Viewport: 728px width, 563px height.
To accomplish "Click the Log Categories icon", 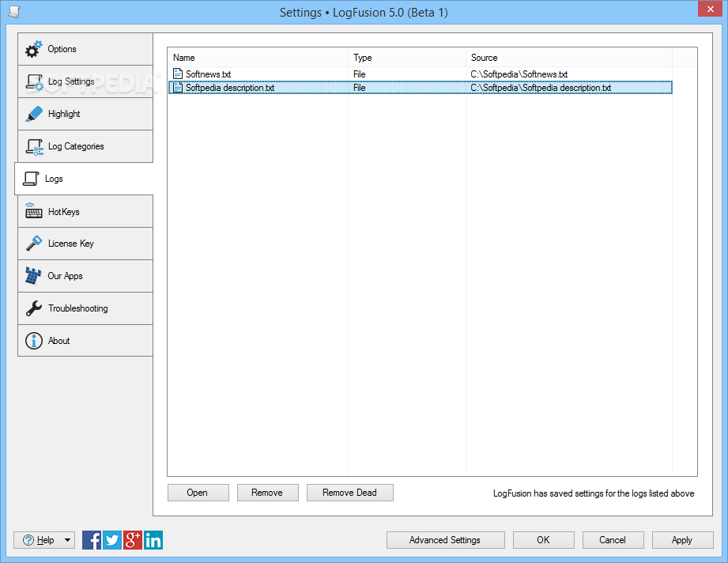I will pyautogui.click(x=34, y=147).
